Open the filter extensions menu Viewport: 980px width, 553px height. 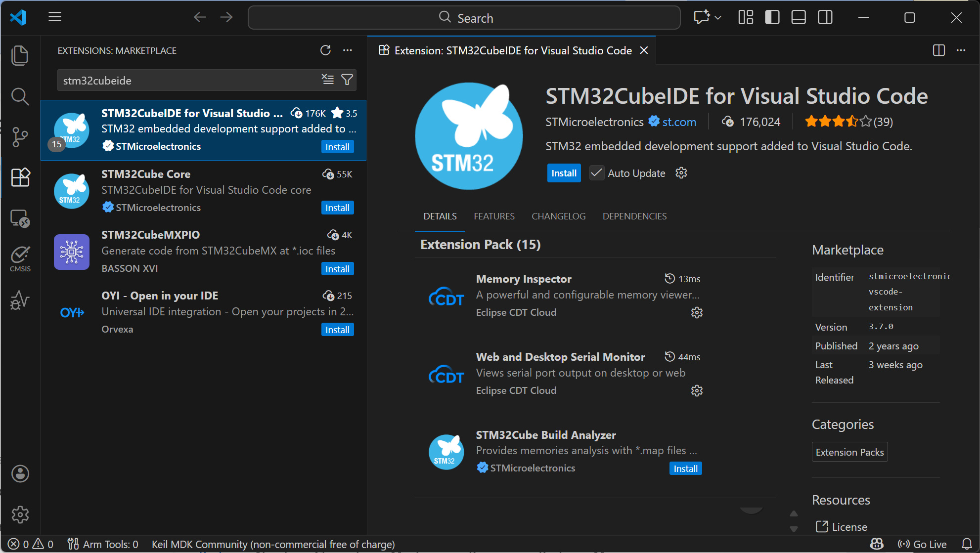(347, 80)
